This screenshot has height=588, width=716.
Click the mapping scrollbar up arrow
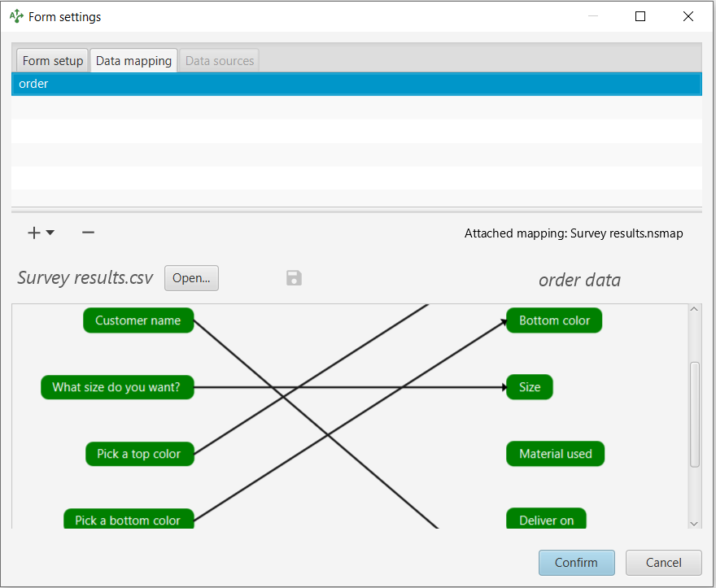point(694,309)
